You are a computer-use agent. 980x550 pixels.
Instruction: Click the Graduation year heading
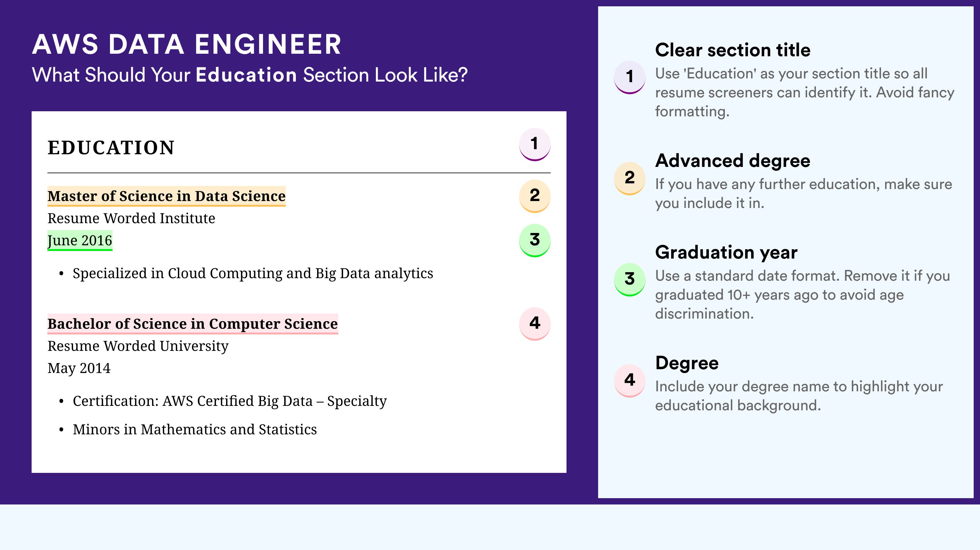point(726,253)
